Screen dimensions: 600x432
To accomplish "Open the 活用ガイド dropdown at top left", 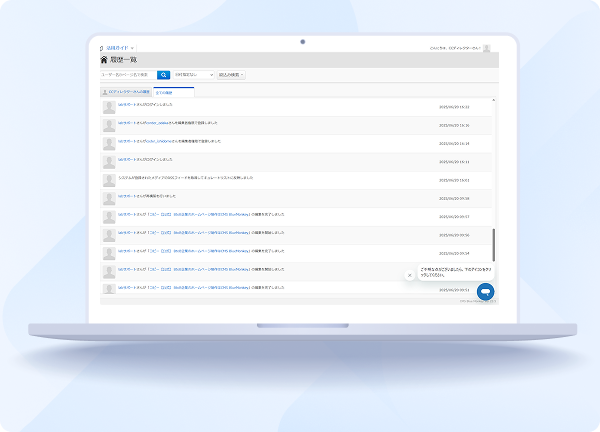I will 119,48.
